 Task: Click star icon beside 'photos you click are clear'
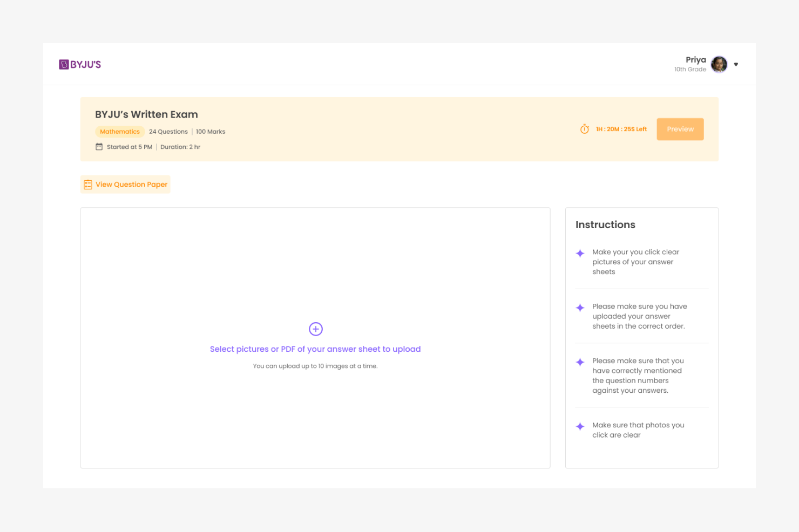(x=580, y=426)
